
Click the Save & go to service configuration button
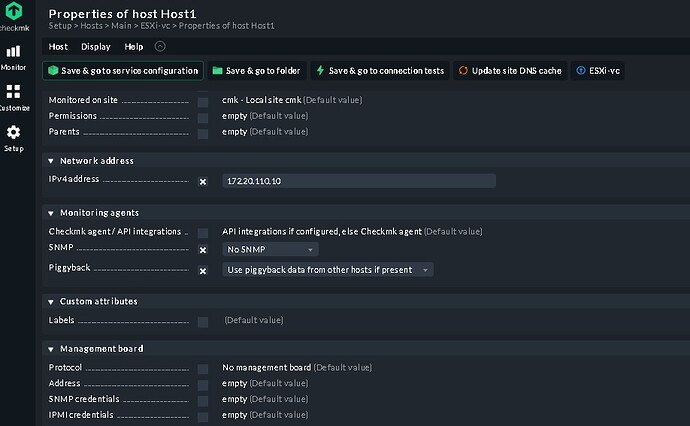(x=122, y=71)
